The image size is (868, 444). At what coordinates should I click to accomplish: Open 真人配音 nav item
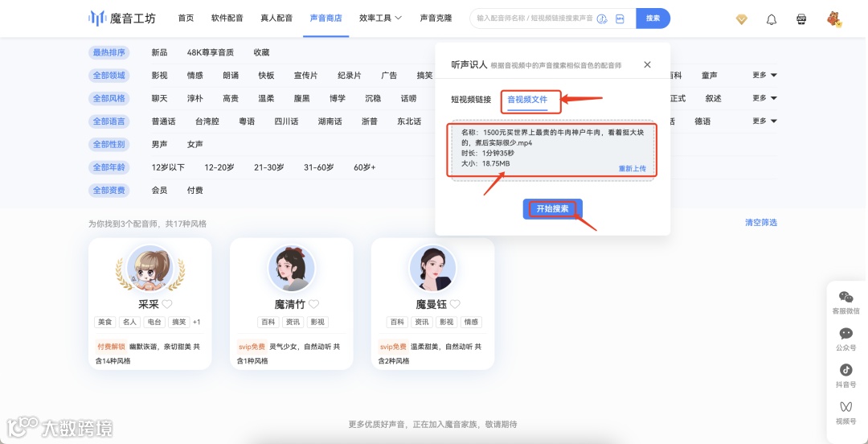[276, 18]
